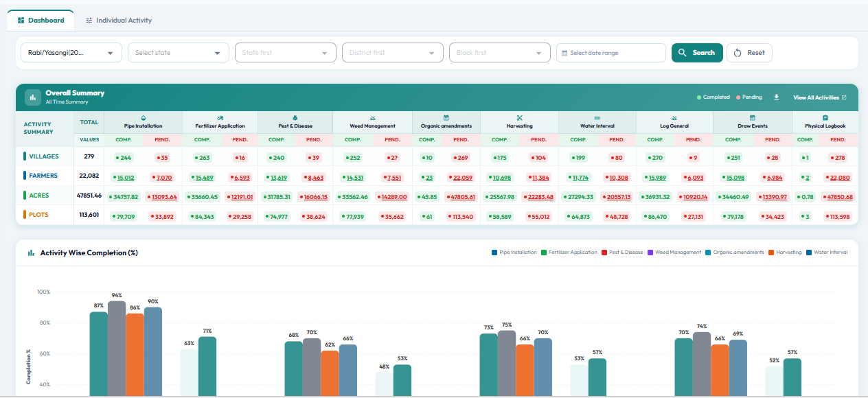
Task: Toggle Weed Management legend in chart
Action: click(x=674, y=253)
